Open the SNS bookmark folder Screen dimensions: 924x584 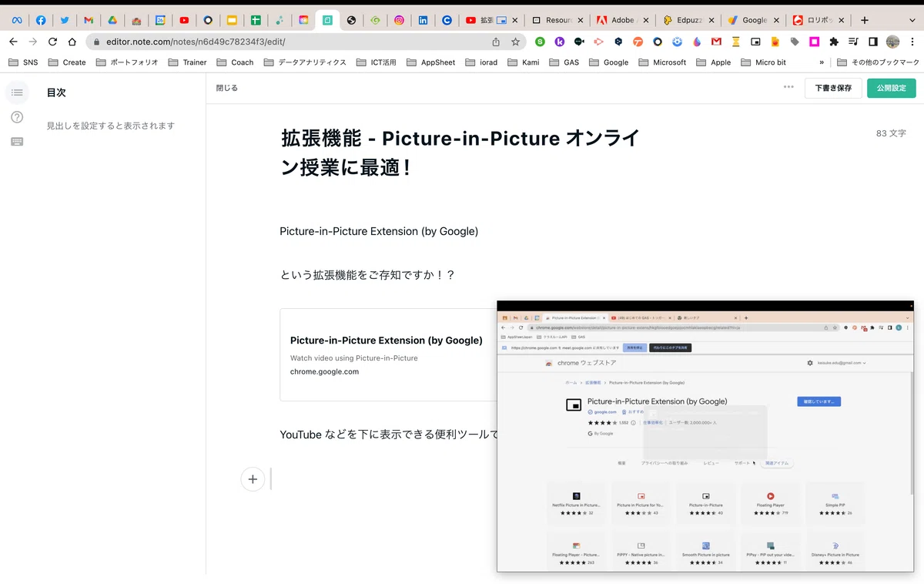(22, 62)
